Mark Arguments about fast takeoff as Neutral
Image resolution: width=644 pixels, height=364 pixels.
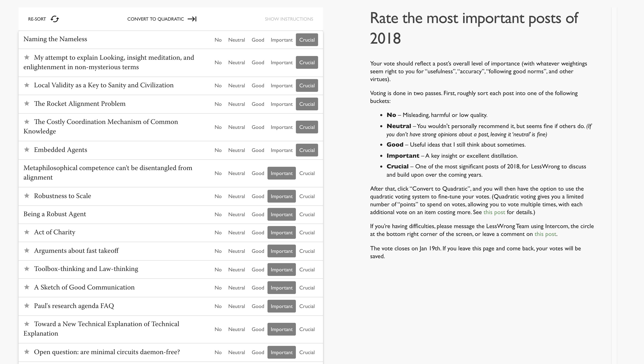tap(236, 251)
